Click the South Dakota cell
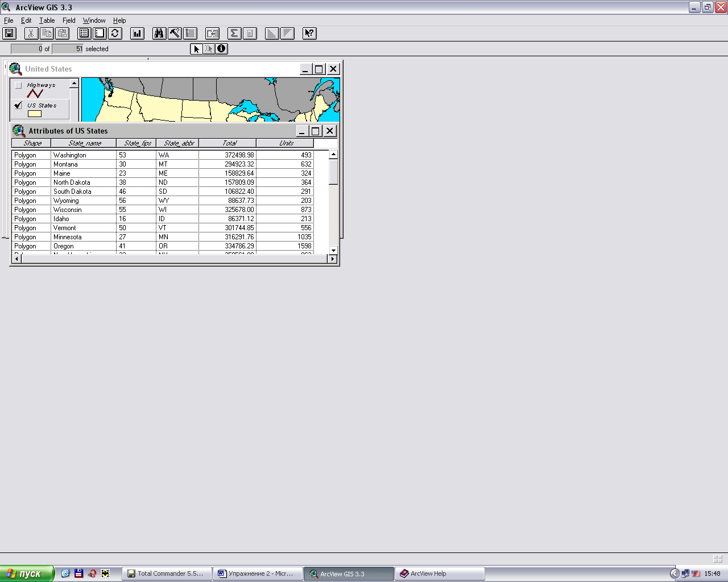Viewport: 728px width, 582px height. point(84,192)
